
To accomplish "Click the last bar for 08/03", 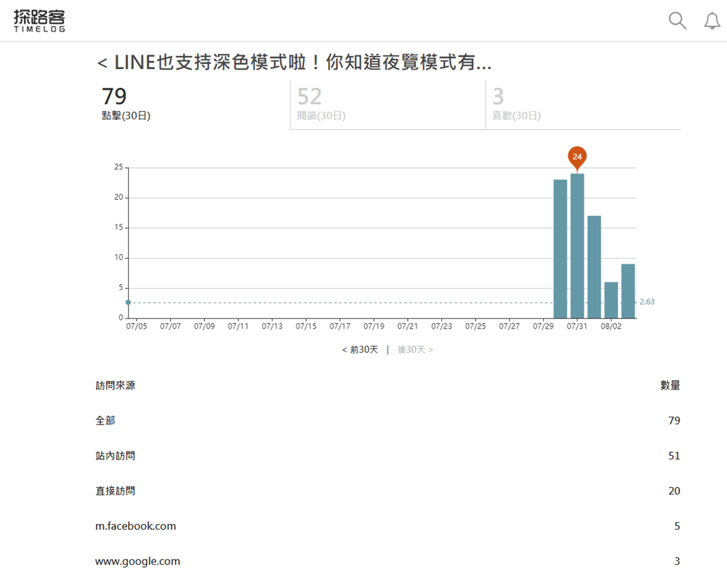I will click(628, 291).
